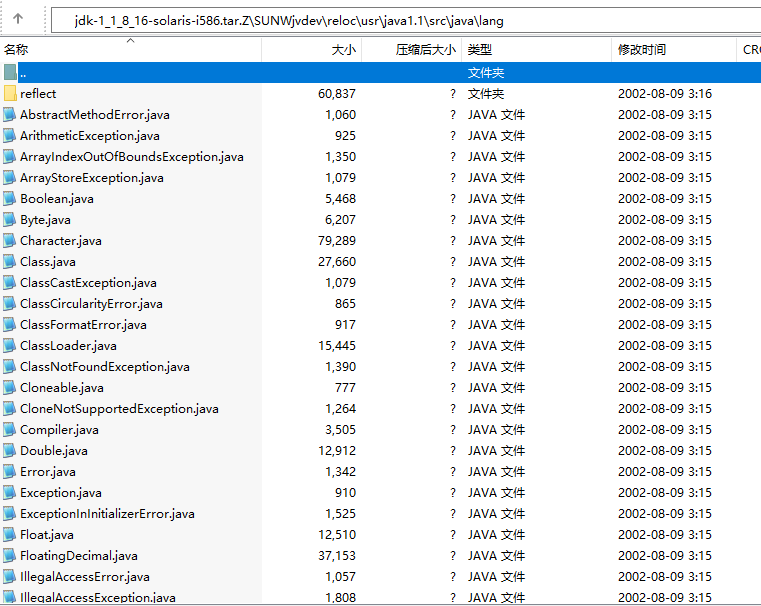Select the IllegalAccessException.java file name

(x=98, y=598)
